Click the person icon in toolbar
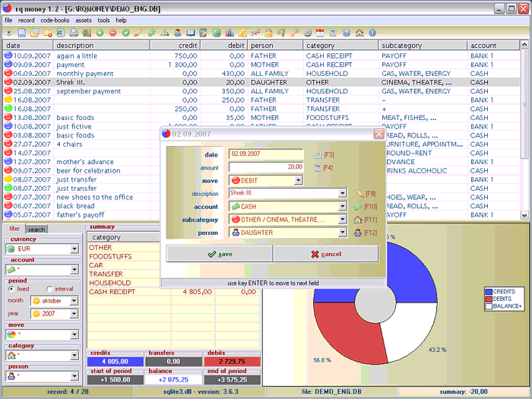 coord(177,33)
